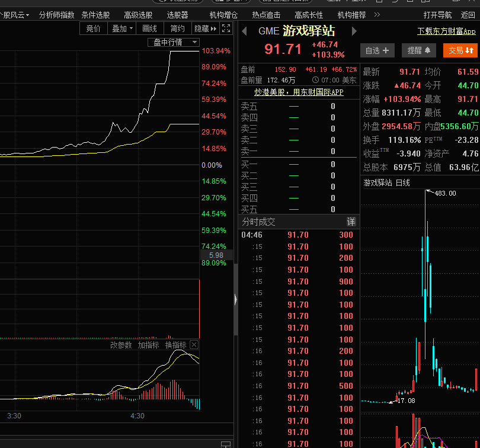Image resolution: width=480 pixels, height=448 pixels.
Task: Open the 高成长性 menu
Action: pos(309,15)
